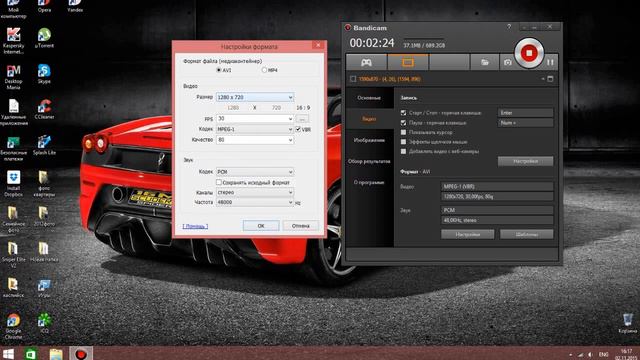
Task: Click the Sniper Elite V2 desktop icon
Action: pos(13,255)
